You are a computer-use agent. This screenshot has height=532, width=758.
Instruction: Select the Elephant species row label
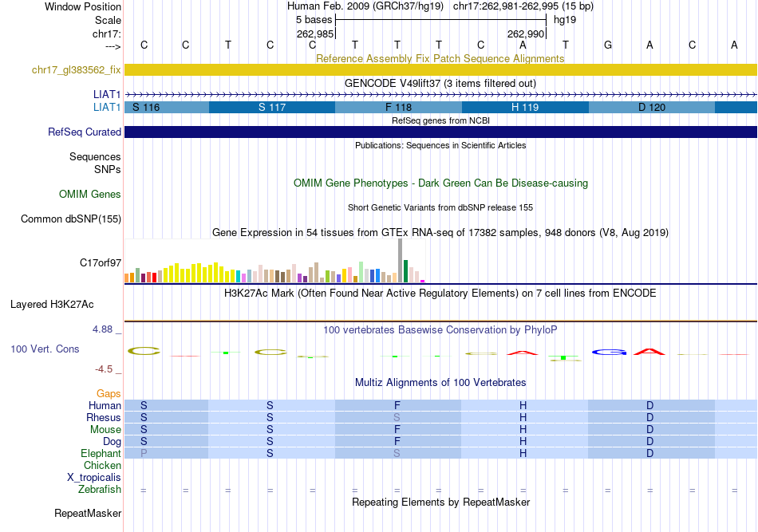(x=101, y=453)
